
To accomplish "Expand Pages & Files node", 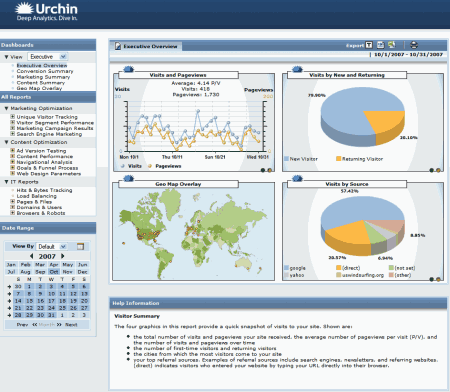I will [x=12, y=202].
